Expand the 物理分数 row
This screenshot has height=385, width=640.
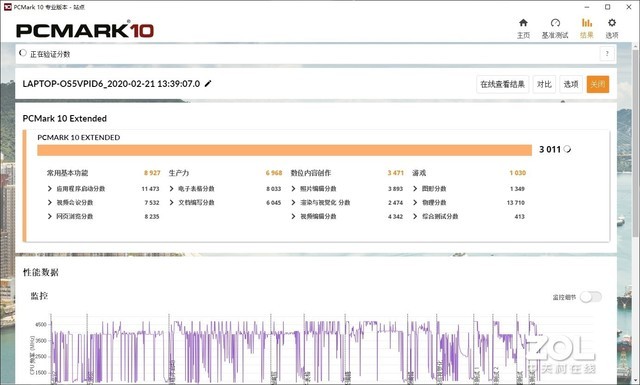click(x=415, y=203)
